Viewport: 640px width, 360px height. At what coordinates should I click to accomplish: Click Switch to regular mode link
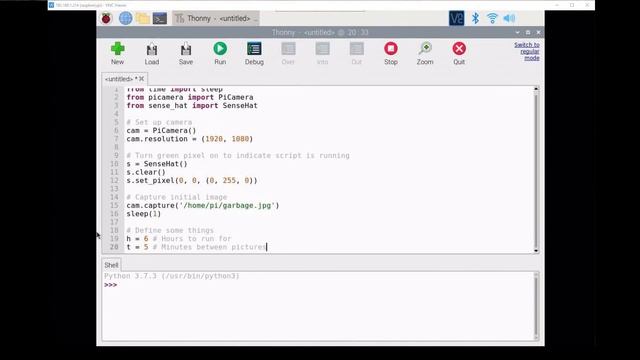(x=527, y=51)
